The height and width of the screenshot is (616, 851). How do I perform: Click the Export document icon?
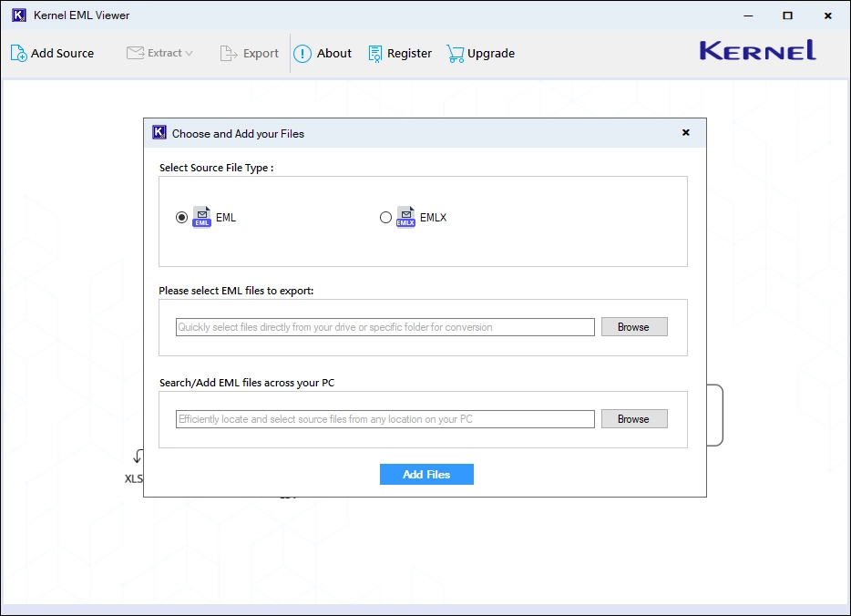coord(229,53)
